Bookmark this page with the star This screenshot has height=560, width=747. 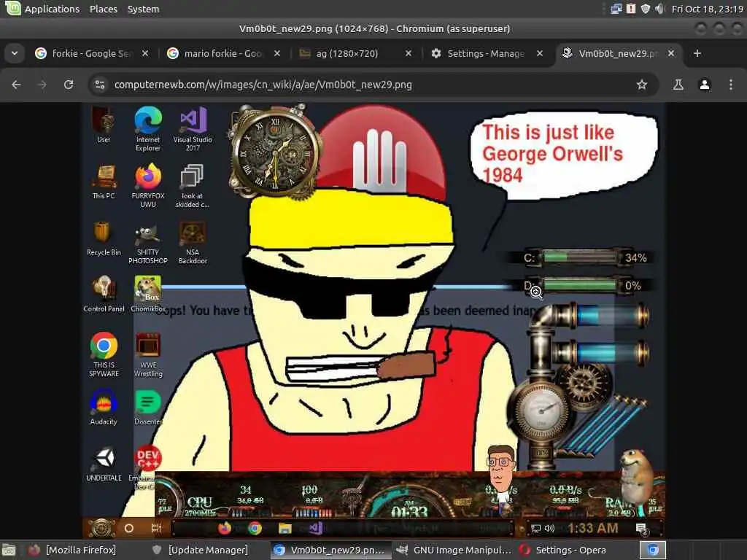[x=642, y=85]
